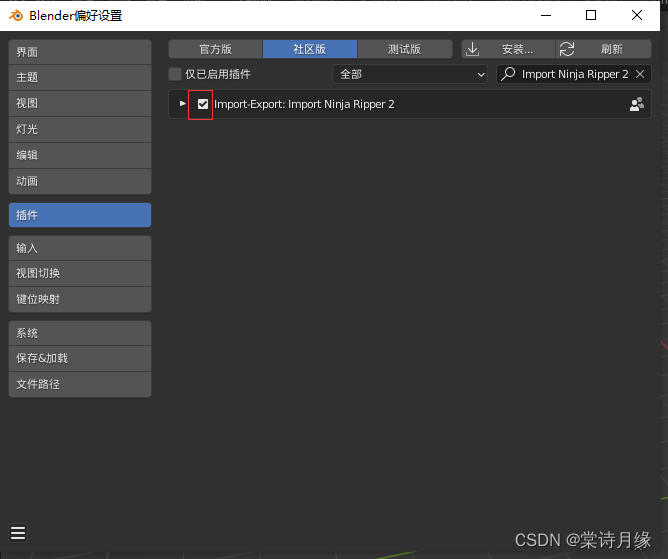Open the hamburger menu at bottom left
Image resolution: width=668 pixels, height=559 pixels.
point(18,533)
